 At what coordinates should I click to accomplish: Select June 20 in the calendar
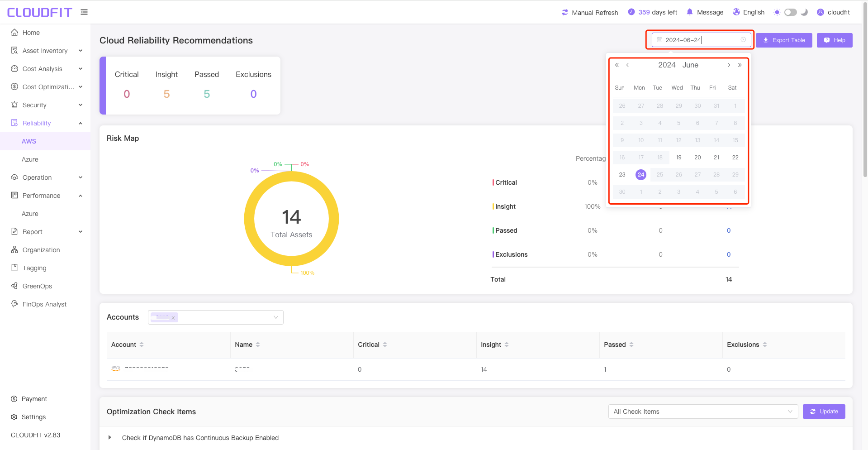[697, 158]
